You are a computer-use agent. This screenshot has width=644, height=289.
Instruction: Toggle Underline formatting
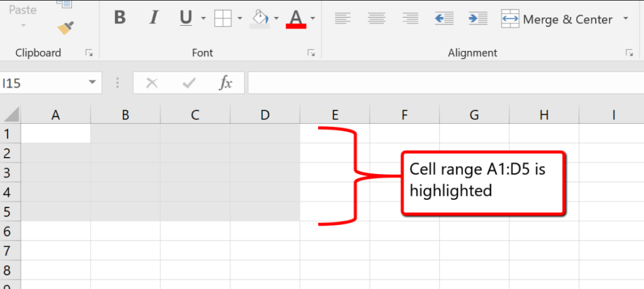click(186, 18)
